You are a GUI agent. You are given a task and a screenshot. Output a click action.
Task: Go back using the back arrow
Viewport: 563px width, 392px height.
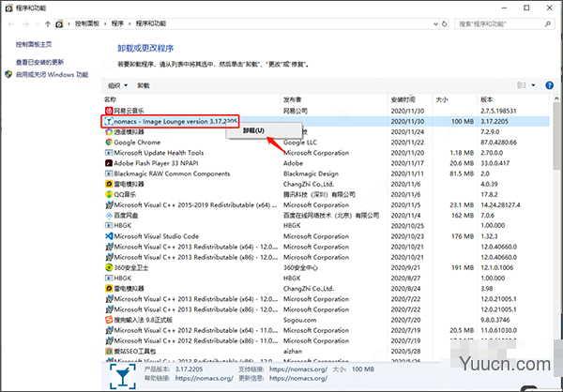click(x=11, y=24)
